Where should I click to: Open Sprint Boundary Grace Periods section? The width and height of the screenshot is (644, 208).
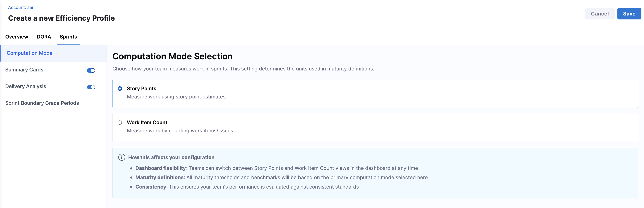(42, 103)
